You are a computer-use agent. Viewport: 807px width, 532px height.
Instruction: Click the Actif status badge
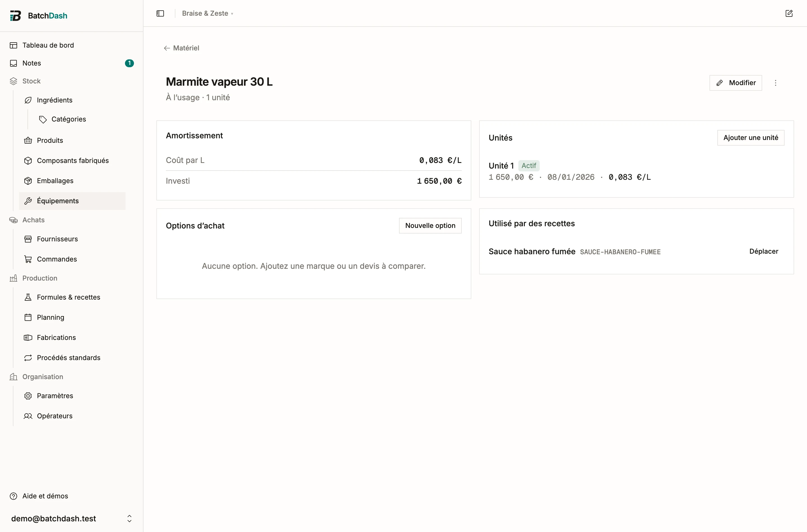528,165
